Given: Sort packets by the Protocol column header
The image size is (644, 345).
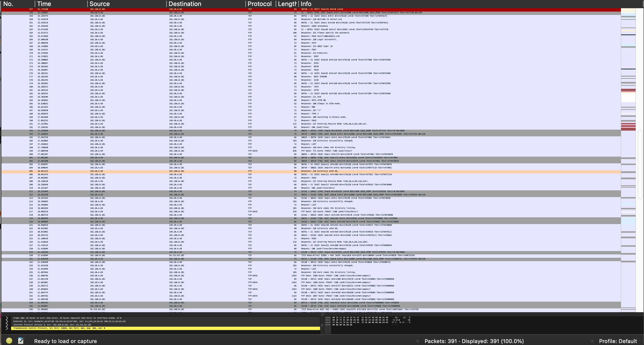Looking at the screenshot, I should click(x=259, y=4).
